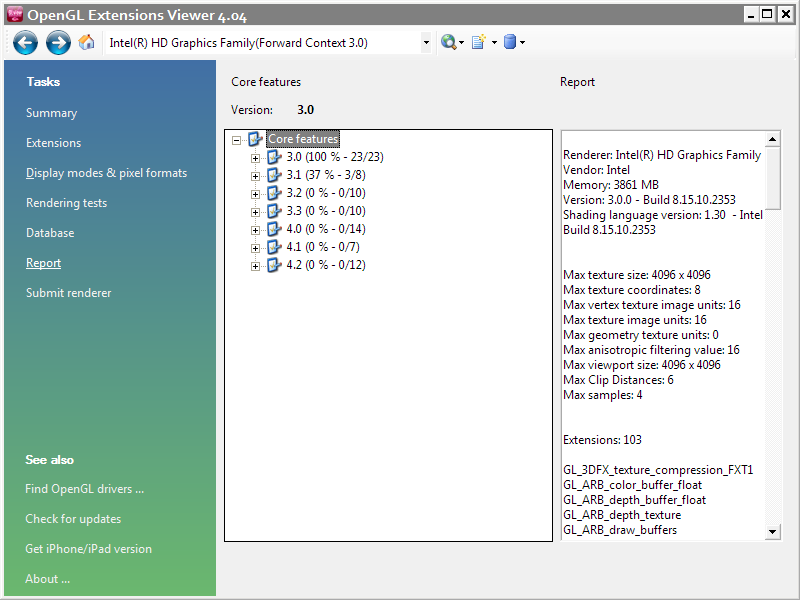Click the Submit renderer link

pyautogui.click(x=68, y=293)
